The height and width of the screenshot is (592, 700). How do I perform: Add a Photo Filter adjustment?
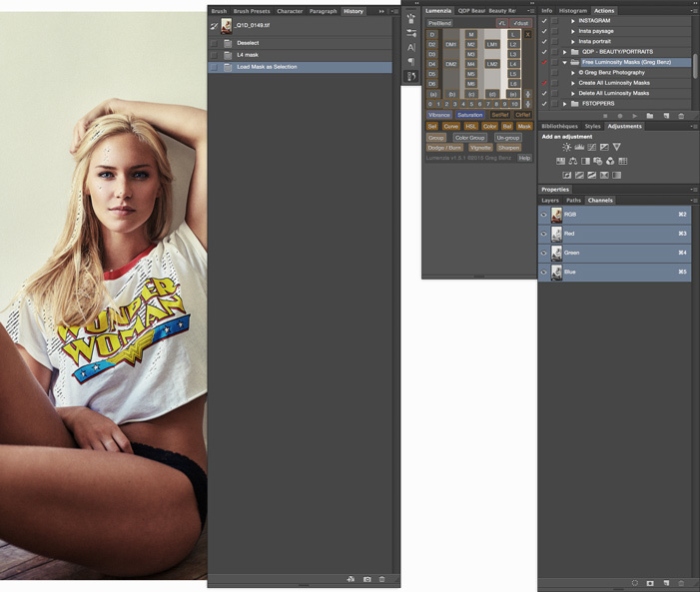pyautogui.click(x=598, y=161)
